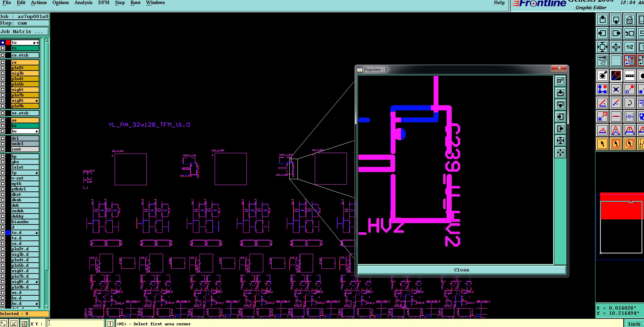Click the exclamation icon in status bar
Screen dimensions: 644x327
pyautogui.click(x=110, y=324)
